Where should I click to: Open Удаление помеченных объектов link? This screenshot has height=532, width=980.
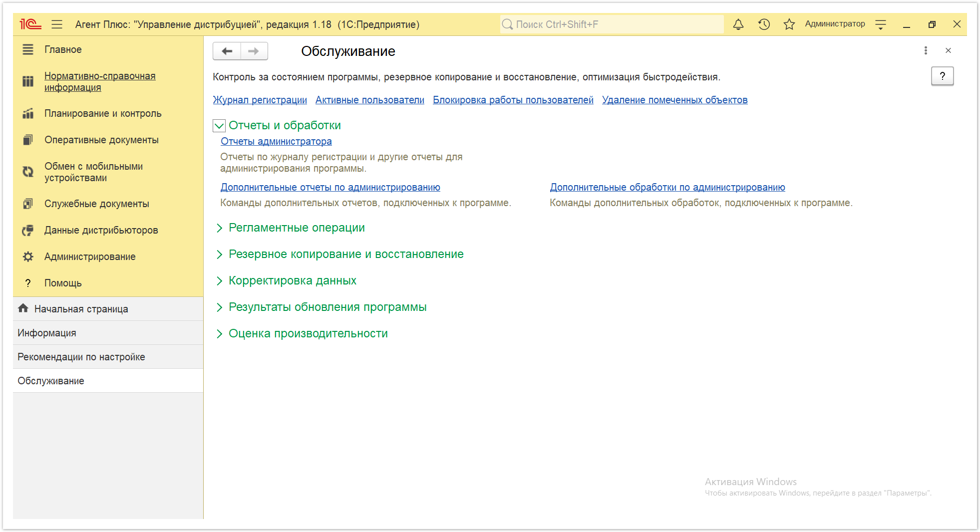coord(674,100)
